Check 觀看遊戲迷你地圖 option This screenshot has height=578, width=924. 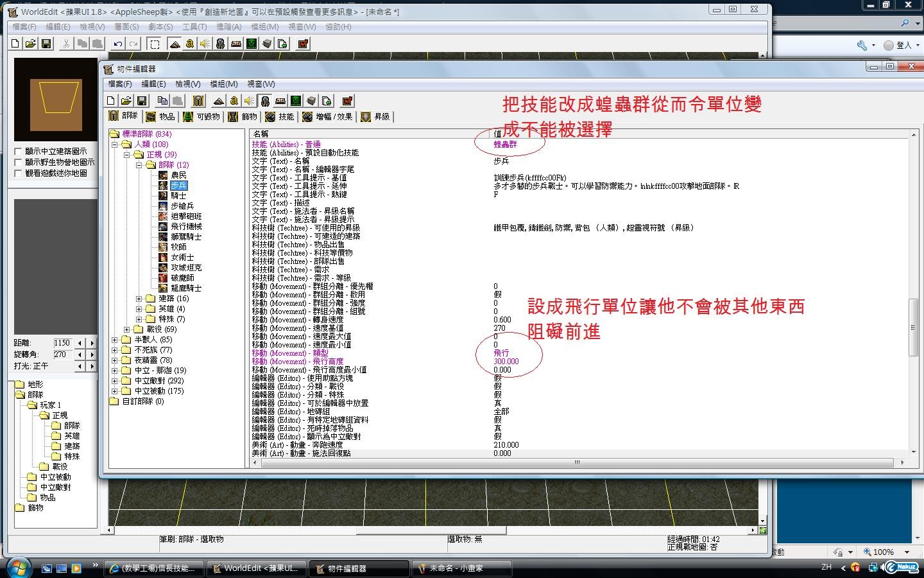pos(19,173)
